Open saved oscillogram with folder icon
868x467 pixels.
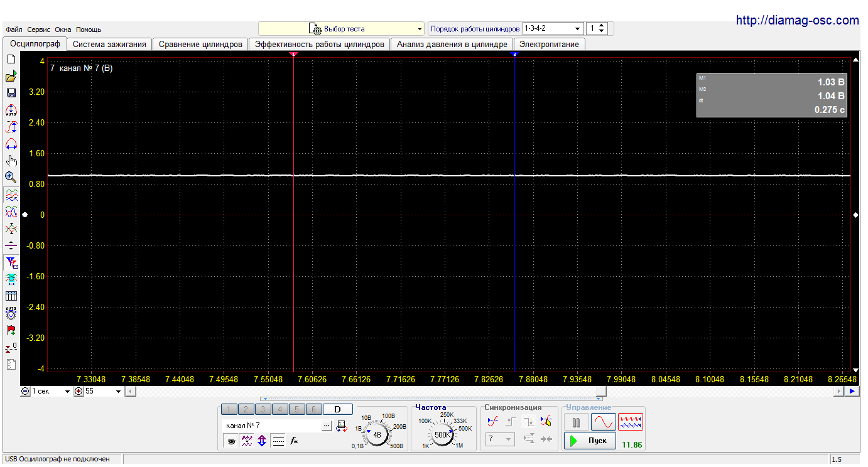[11, 76]
